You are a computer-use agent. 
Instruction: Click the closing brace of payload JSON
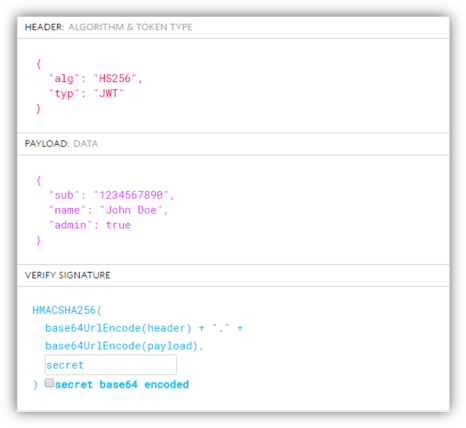(x=39, y=240)
